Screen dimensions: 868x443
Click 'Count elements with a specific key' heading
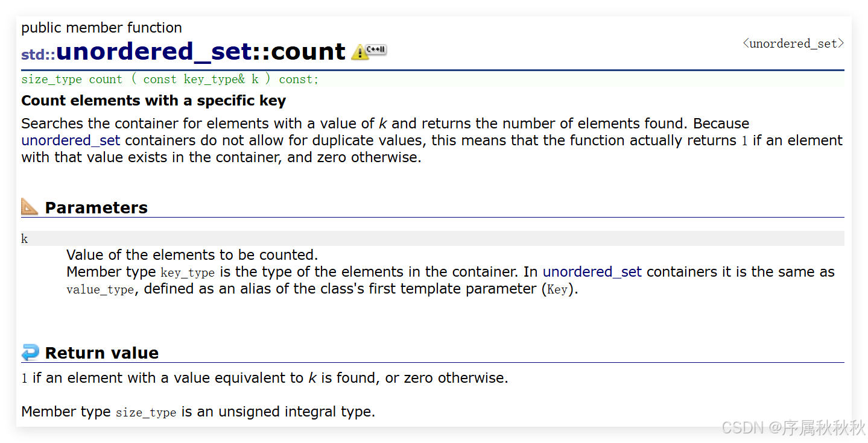click(x=153, y=101)
